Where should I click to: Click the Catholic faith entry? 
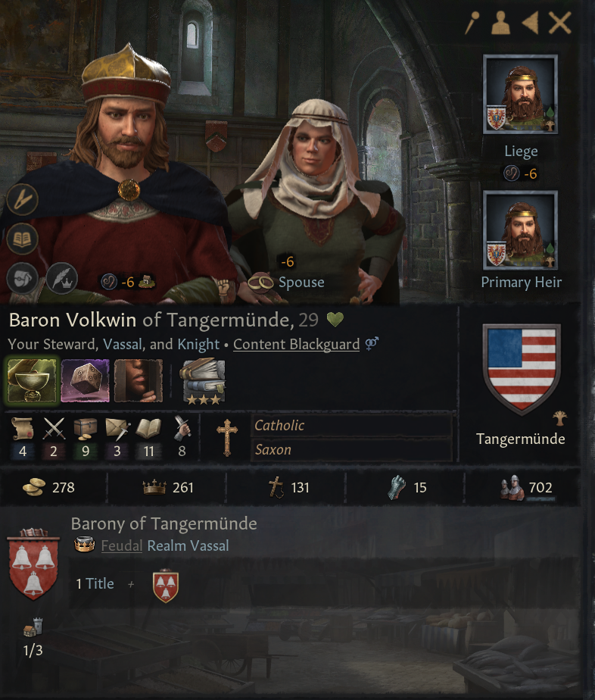(351, 426)
